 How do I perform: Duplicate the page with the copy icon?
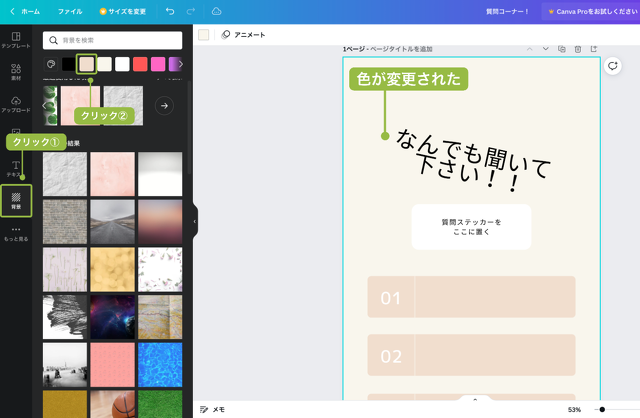click(562, 49)
